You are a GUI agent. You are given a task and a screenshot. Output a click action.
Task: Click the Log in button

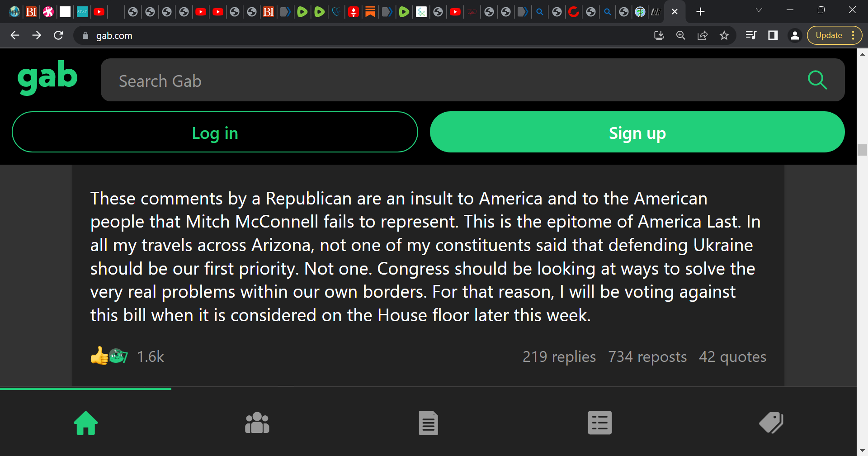click(x=215, y=132)
